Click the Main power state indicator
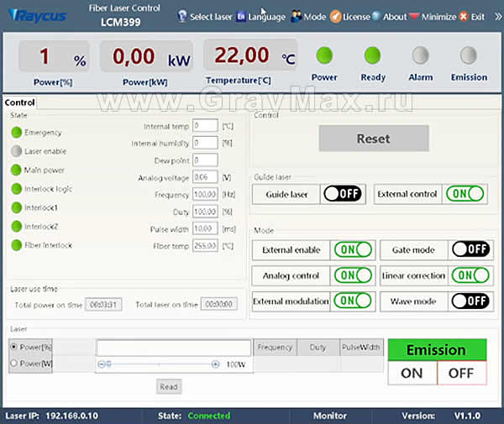The height and width of the screenshot is (424, 504). point(16,170)
